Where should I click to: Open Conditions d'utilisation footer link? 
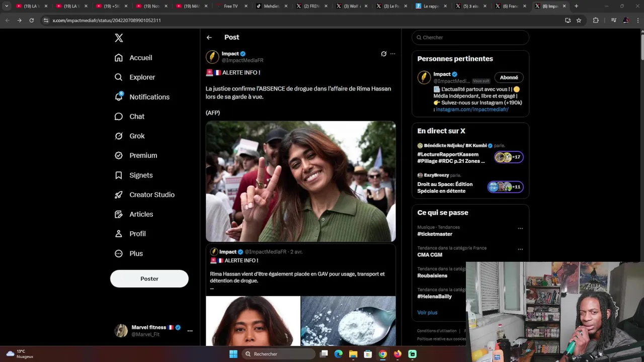click(x=437, y=331)
